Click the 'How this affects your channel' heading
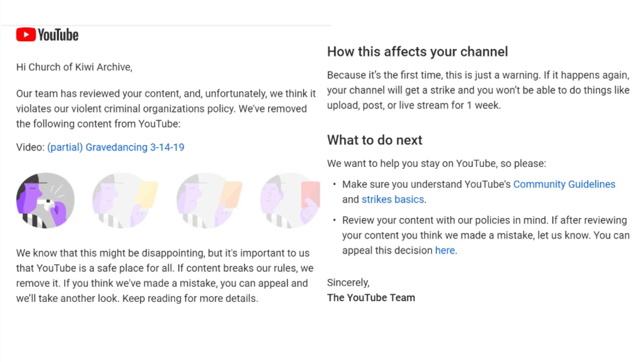This screenshot has width=644, height=362. coord(418,52)
